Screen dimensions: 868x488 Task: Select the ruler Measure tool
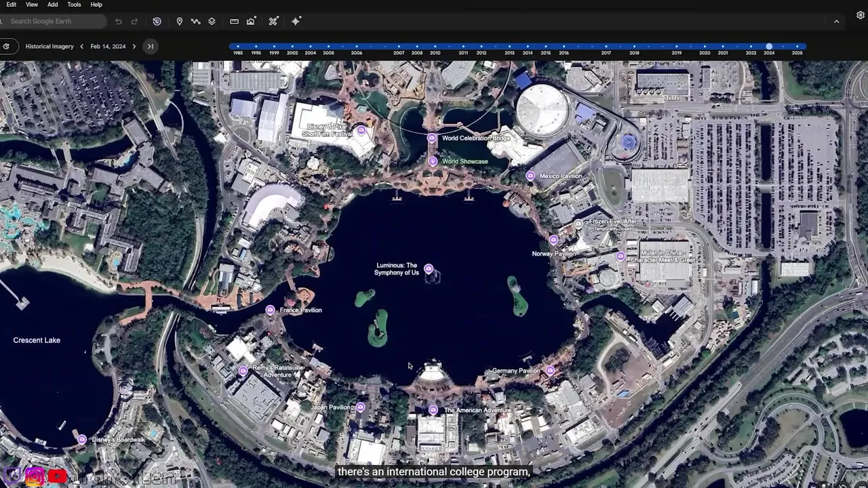click(x=234, y=22)
